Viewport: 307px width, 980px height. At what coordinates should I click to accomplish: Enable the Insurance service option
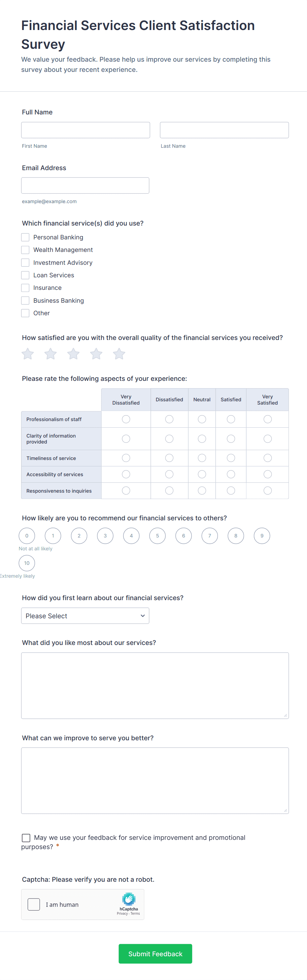(25, 288)
